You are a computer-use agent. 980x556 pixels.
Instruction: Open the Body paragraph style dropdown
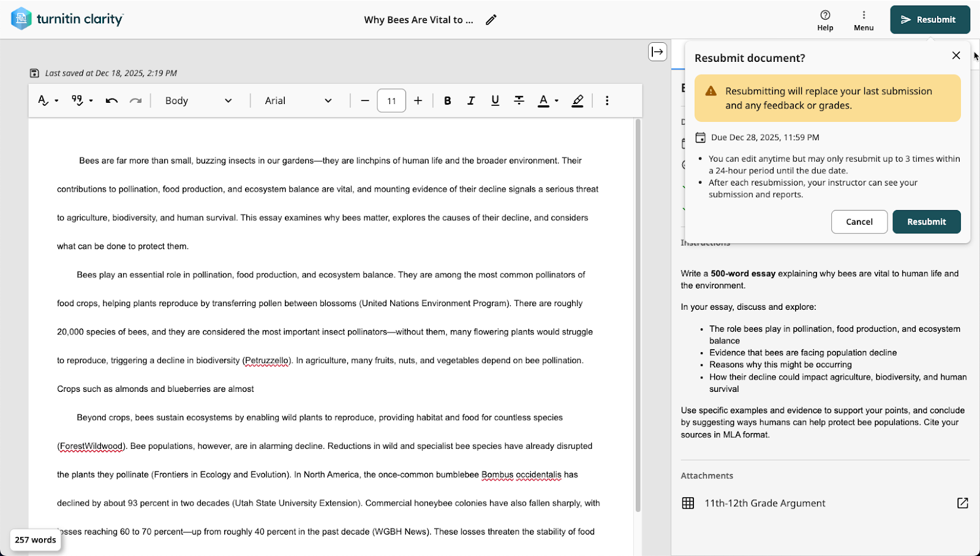[199, 100]
